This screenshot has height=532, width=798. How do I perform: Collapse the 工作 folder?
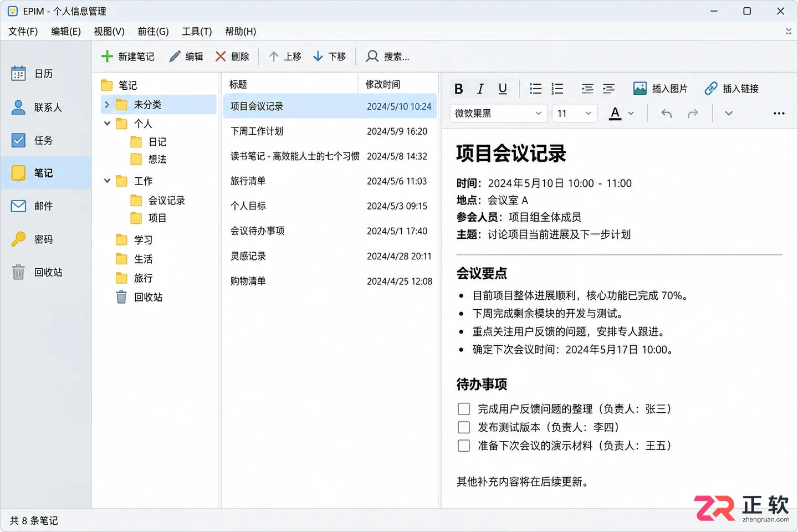(x=108, y=181)
